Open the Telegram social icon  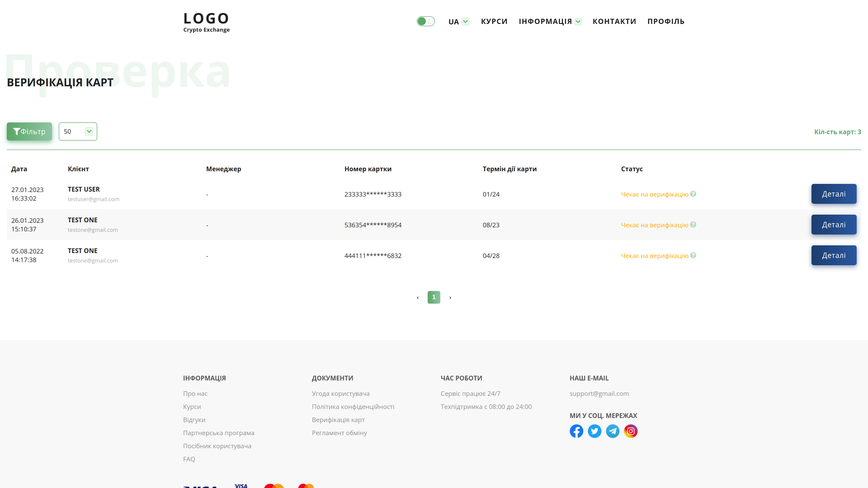[x=613, y=431]
